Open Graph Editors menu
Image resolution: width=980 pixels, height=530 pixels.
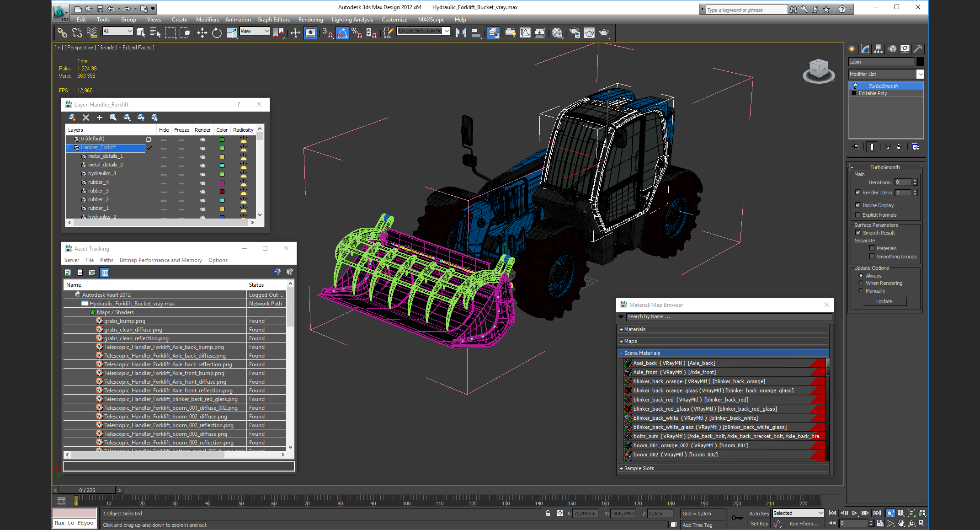coord(273,20)
